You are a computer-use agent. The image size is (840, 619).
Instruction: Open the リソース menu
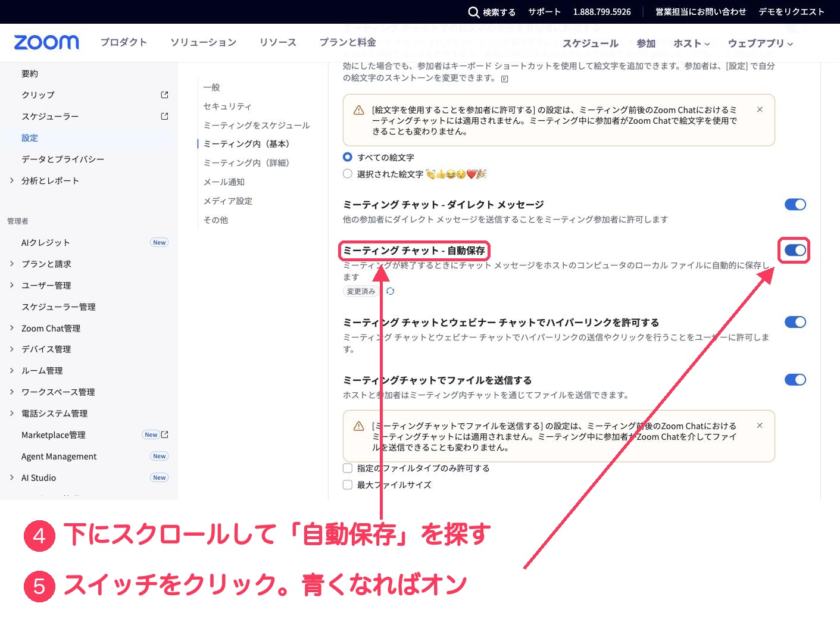click(278, 42)
